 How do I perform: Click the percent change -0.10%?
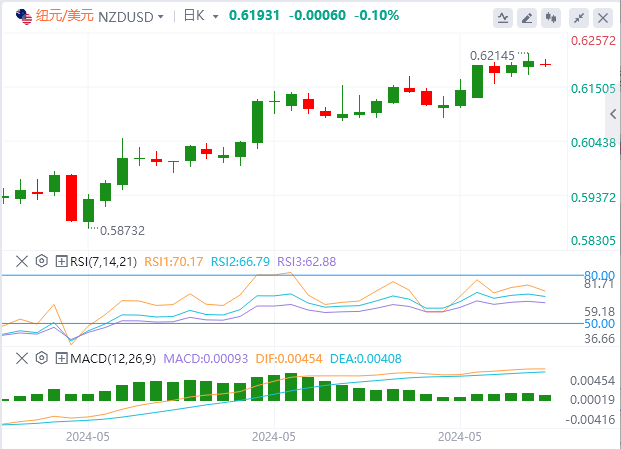coord(376,15)
